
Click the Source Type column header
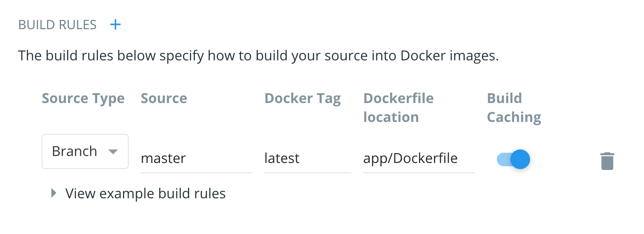pos(83,99)
